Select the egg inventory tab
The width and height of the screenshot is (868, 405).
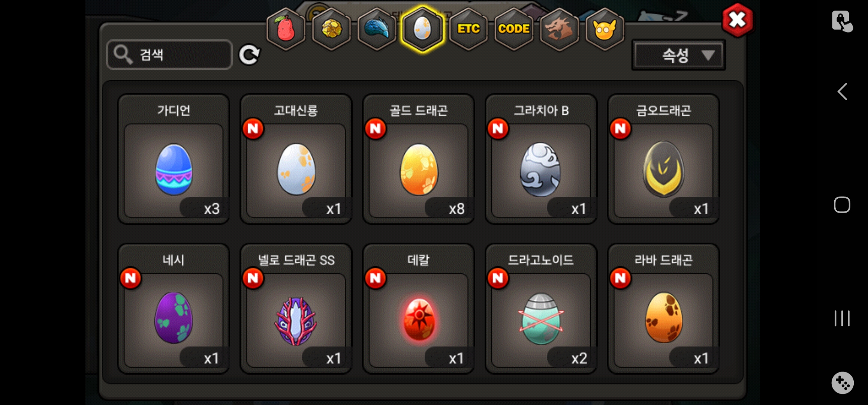tap(422, 29)
